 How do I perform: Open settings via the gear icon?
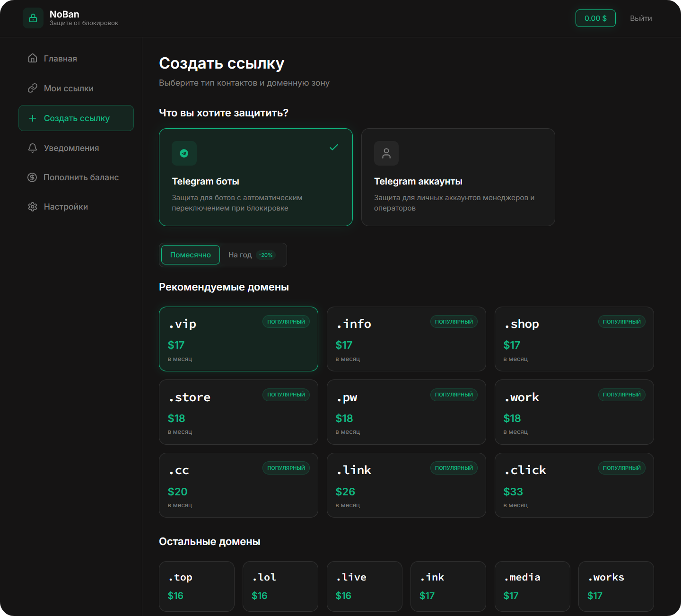point(33,207)
